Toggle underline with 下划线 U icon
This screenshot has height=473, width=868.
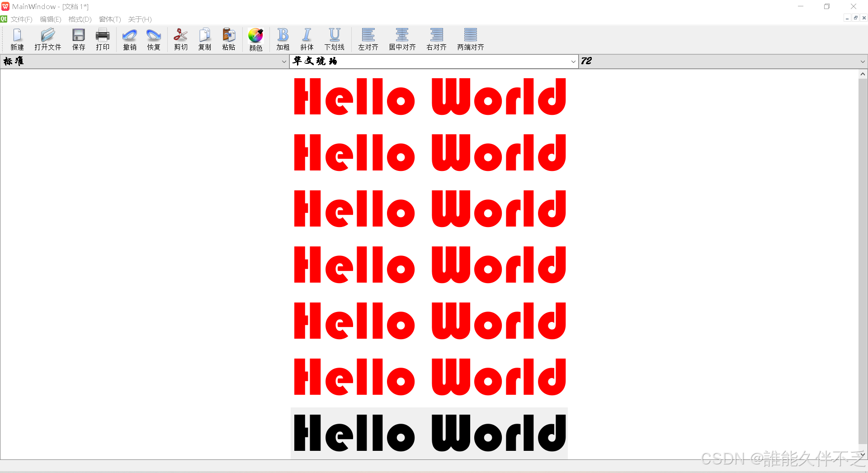335,39
